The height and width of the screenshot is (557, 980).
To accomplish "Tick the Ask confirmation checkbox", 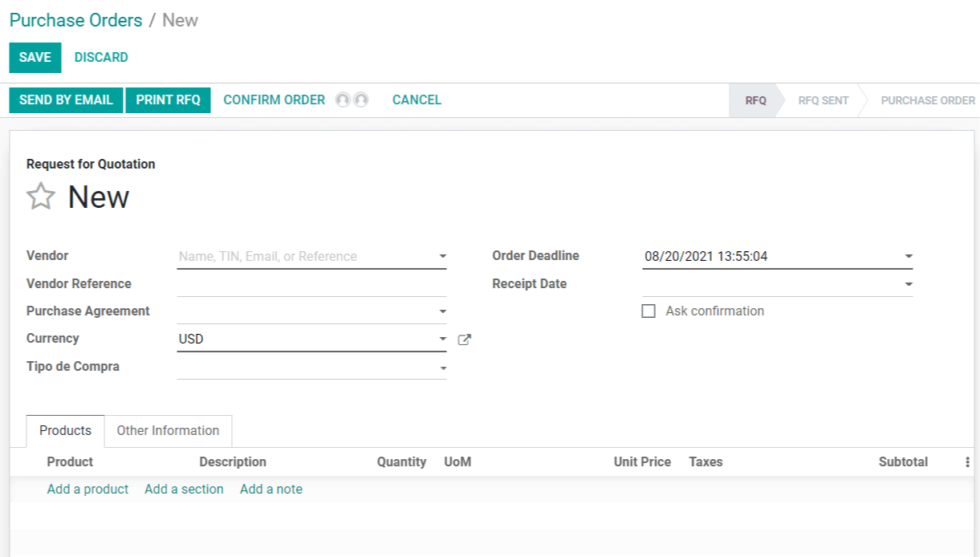I will [x=649, y=311].
